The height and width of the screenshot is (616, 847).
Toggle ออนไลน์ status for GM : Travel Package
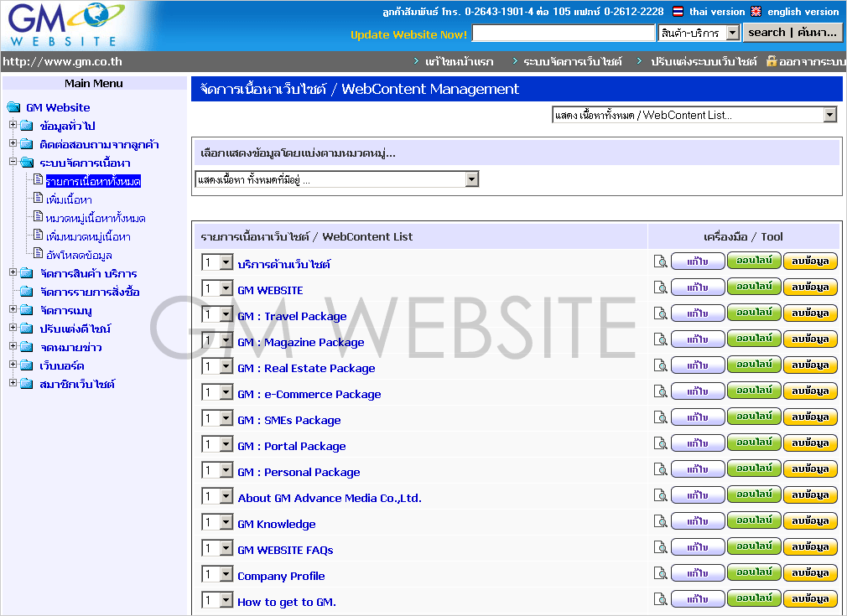pyautogui.click(x=754, y=313)
